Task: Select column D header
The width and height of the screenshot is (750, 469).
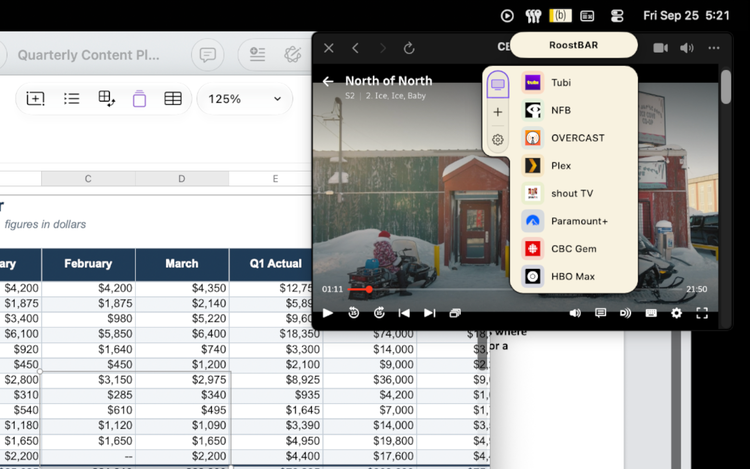Action: click(182, 179)
